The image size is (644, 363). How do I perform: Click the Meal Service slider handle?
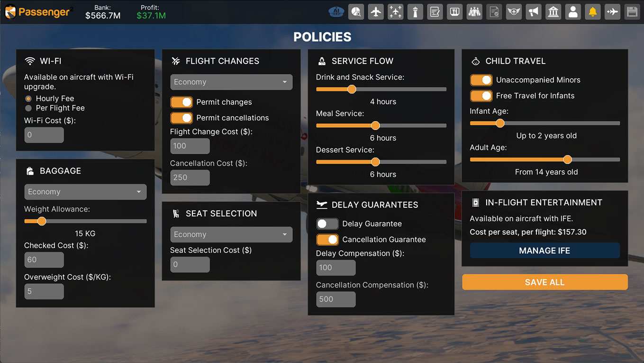[x=375, y=126]
